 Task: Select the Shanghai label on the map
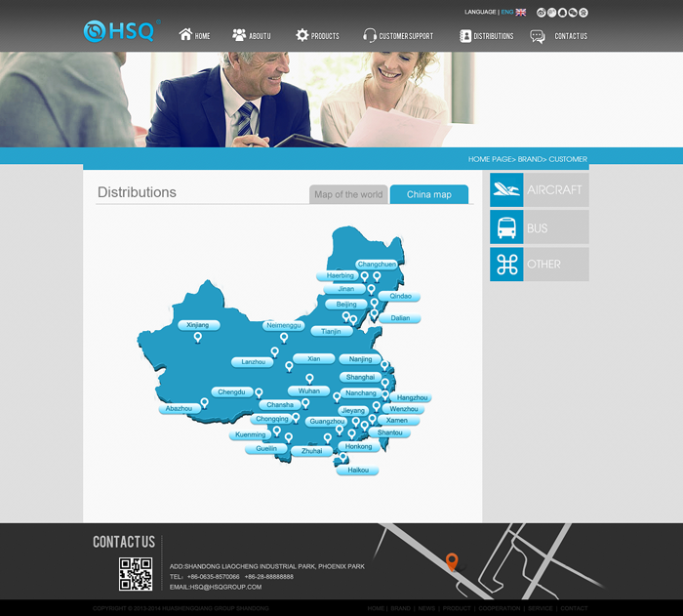[360, 377]
